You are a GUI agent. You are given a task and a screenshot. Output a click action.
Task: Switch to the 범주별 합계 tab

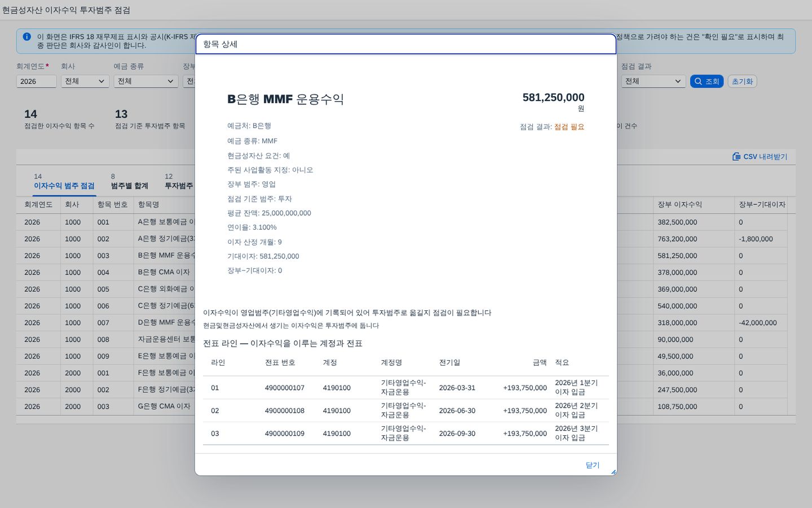click(x=129, y=181)
